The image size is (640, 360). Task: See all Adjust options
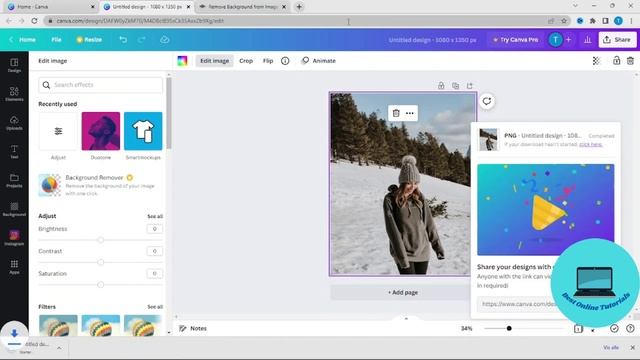click(155, 216)
